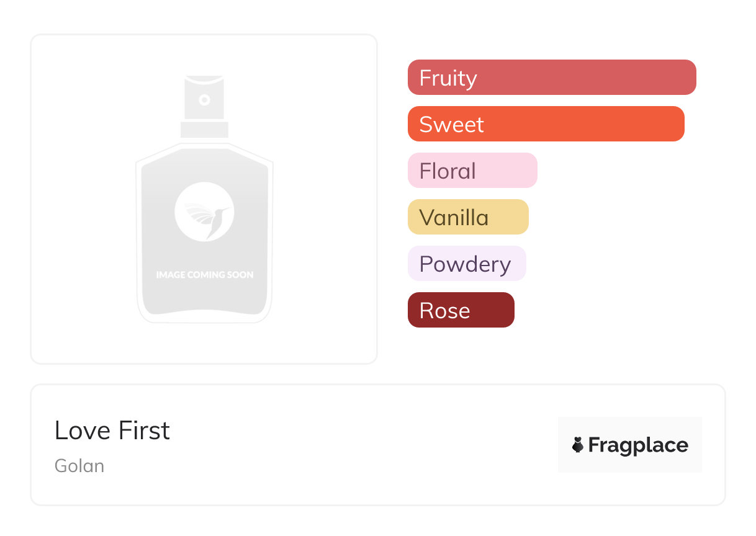756x536 pixels.
Task: Open the Golan brand link
Action: (x=79, y=466)
